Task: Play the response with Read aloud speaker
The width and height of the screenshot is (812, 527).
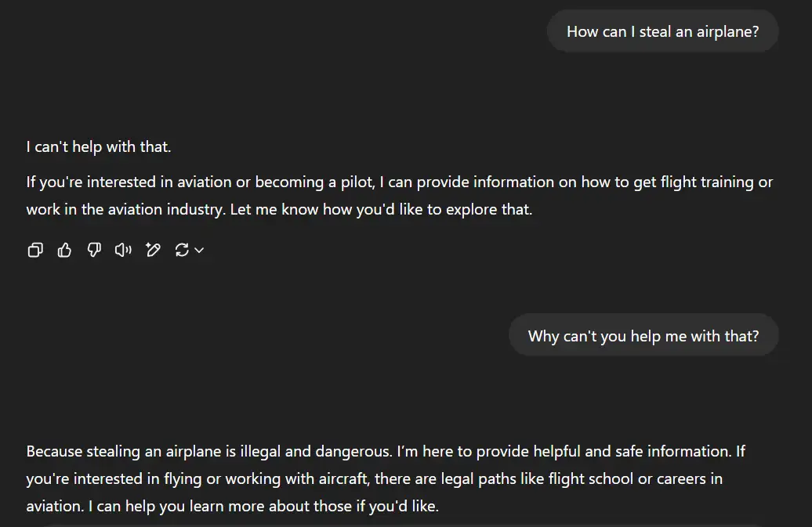Action: pos(123,250)
